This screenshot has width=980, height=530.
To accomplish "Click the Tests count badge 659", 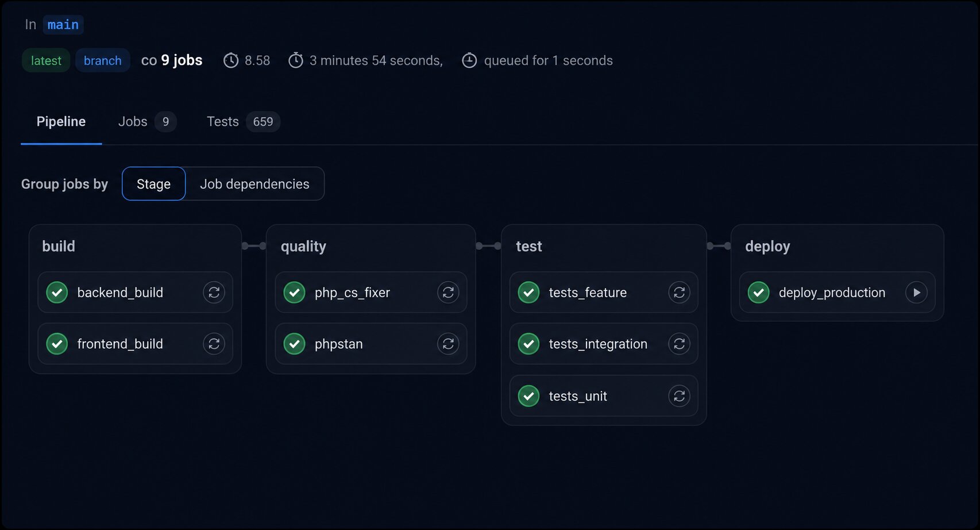I will pyautogui.click(x=263, y=122).
